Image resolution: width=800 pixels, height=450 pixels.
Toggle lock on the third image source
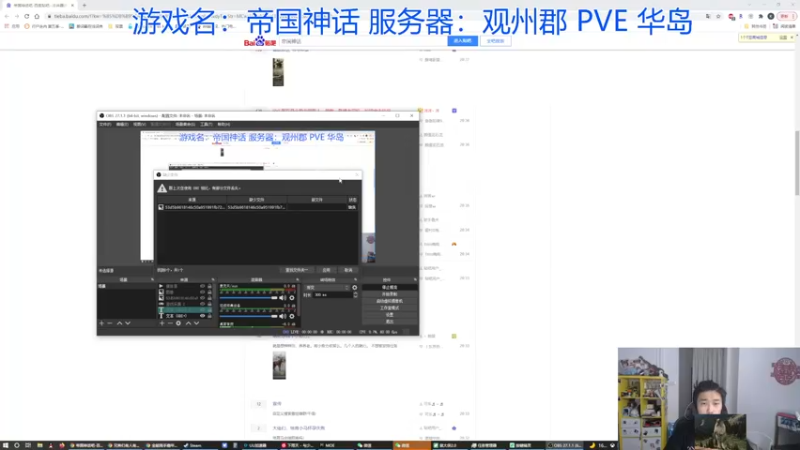(x=210, y=298)
